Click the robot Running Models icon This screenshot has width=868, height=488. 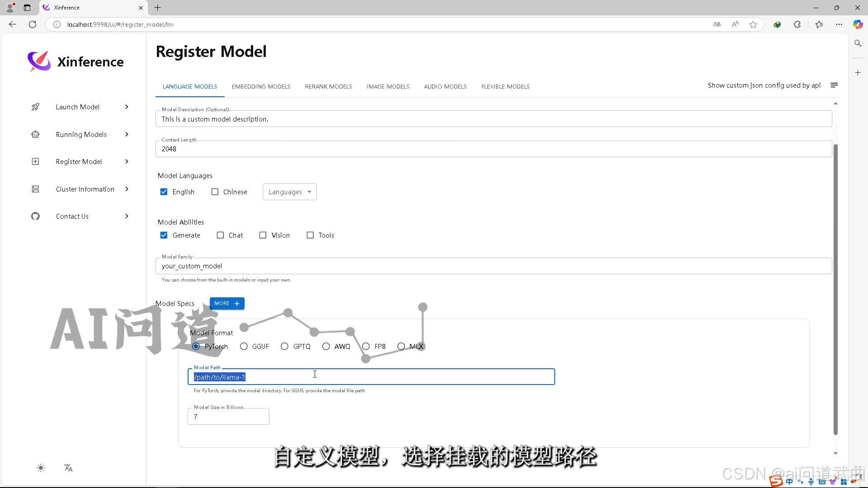click(x=35, y=134)
